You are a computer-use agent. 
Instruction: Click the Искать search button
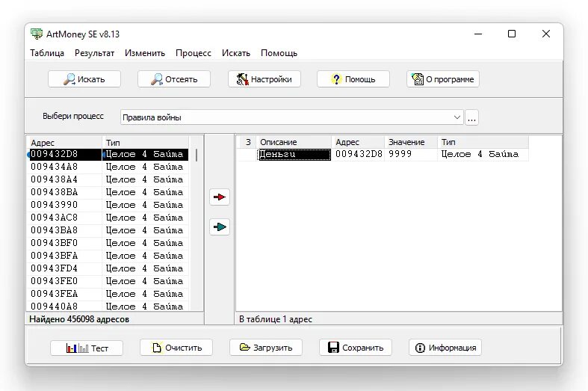(84, 79)
